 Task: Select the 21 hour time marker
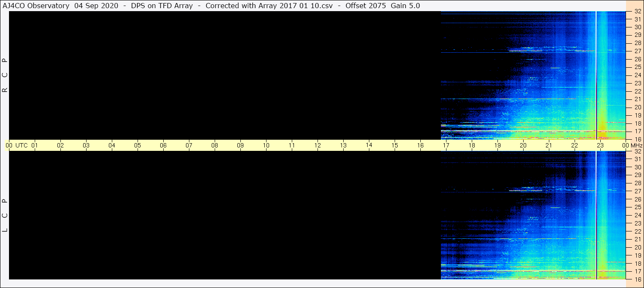(549, 145)
